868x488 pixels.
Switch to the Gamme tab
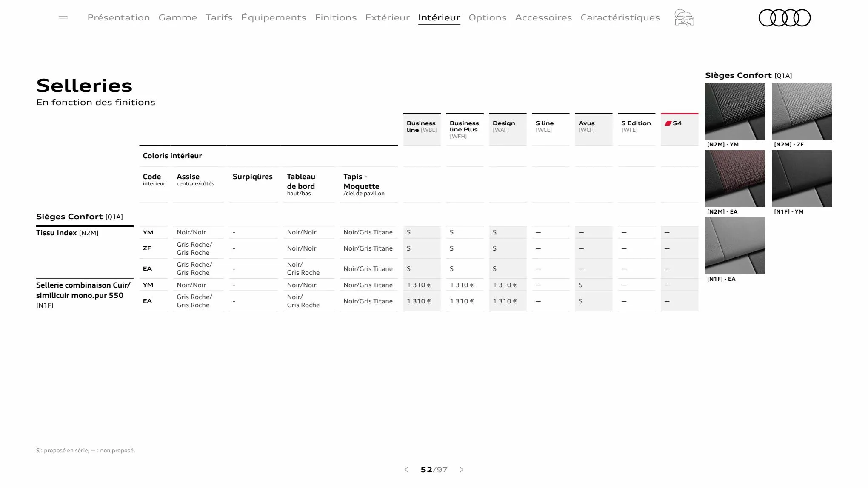pos(178,17)
